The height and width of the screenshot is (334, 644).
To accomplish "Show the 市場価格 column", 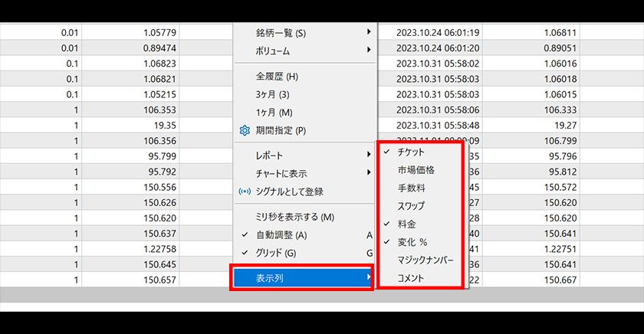I will point(416,170).
